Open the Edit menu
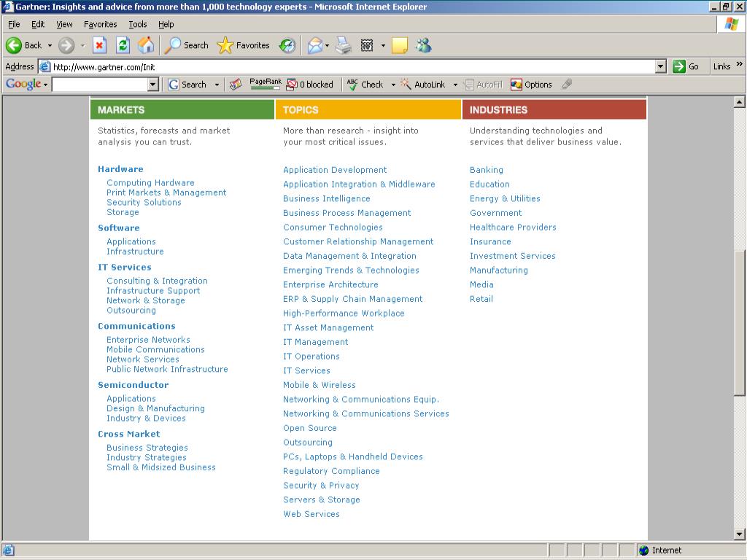Image resolution: width=747 pixels, height=560 pixels. [x=38, y=24]
